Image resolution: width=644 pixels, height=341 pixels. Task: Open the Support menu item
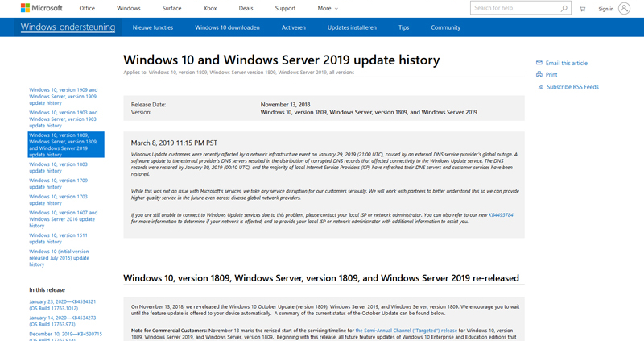click(x=285, y=8)
